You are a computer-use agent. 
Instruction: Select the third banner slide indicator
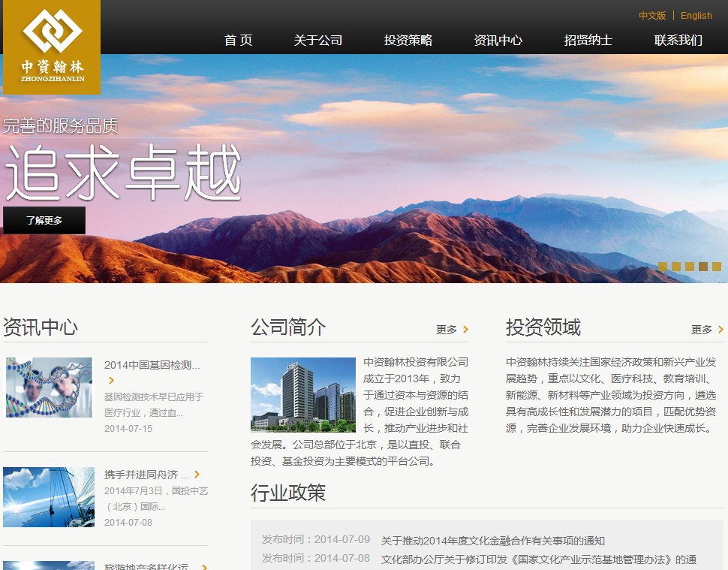pos(690,266)
